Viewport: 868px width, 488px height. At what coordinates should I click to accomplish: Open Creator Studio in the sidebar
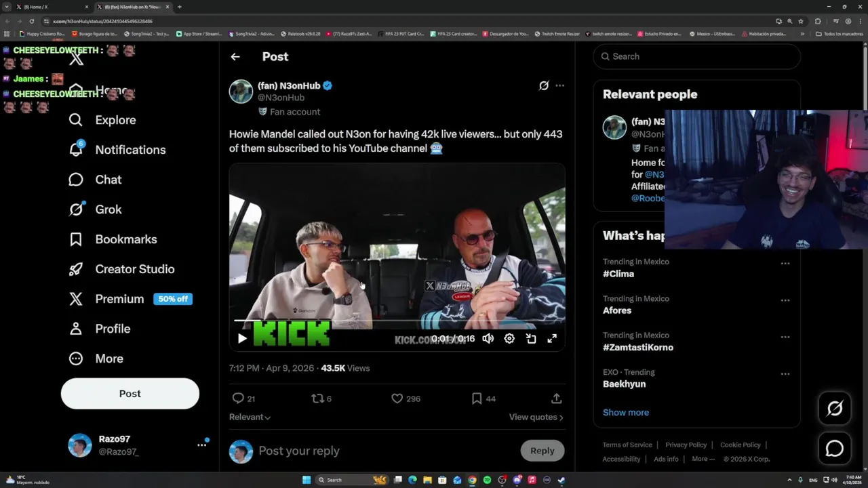(x=121, y=269)
